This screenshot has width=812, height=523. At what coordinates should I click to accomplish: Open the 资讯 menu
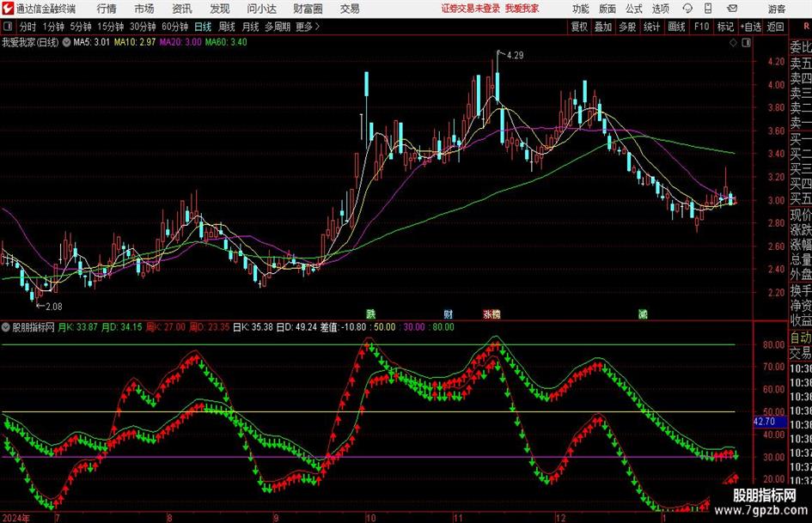pyautogui.click(x=182, y=9)
